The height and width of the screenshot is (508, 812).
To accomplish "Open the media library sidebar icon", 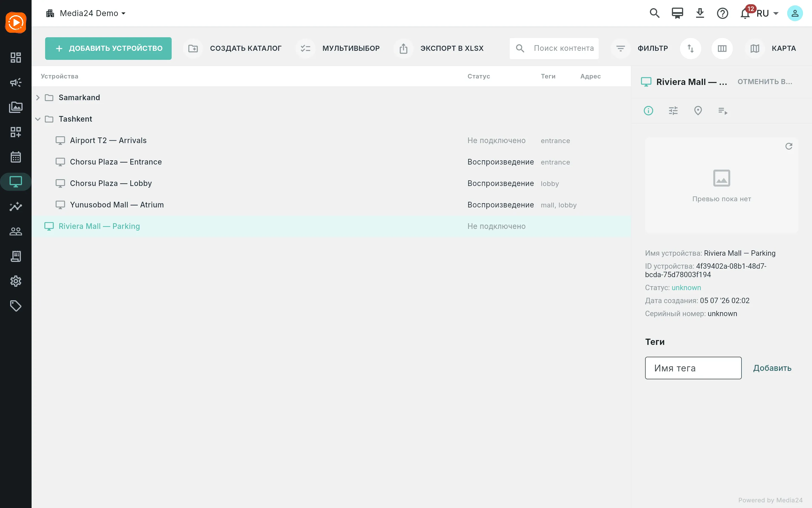I will (16, 107).
